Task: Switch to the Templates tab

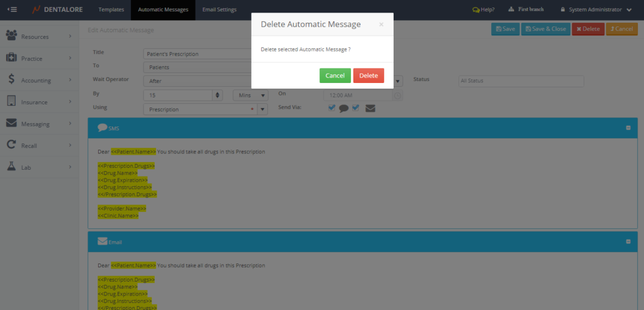Action: pyautogui.click(x=111, y=9)
